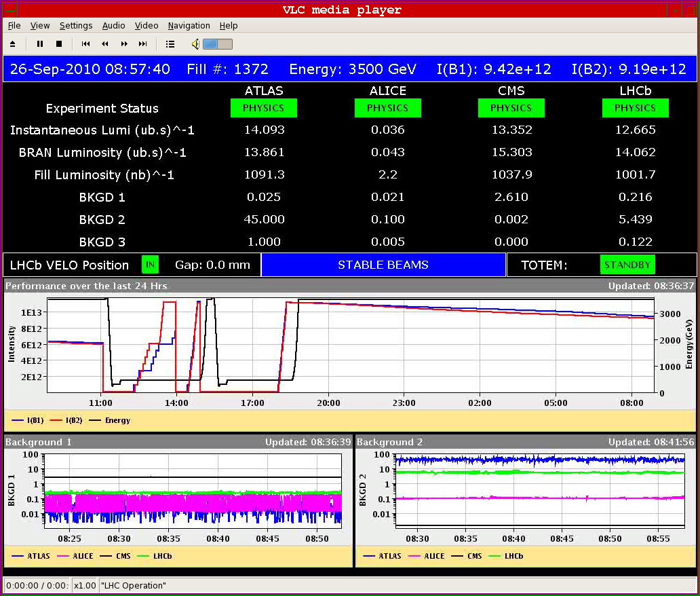This screenshot has width=700, height=596.
Task: Click ALICE in the Background 1 legend
Action: tap(75, 556)
